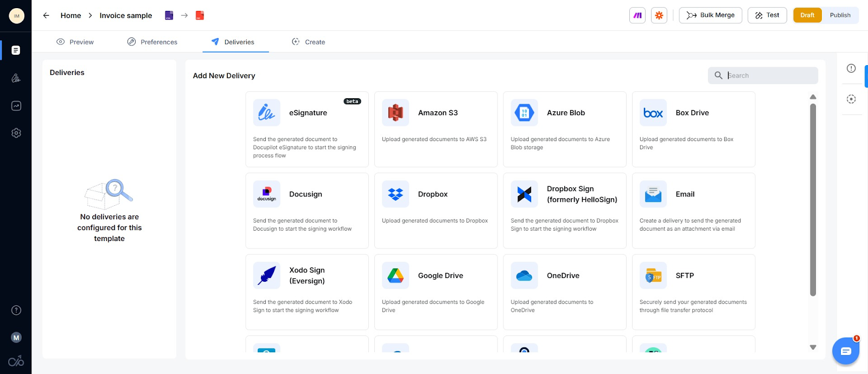
Task: Click the SFTP 'Securely send your generated documents' text
Action: click(693, 306)
